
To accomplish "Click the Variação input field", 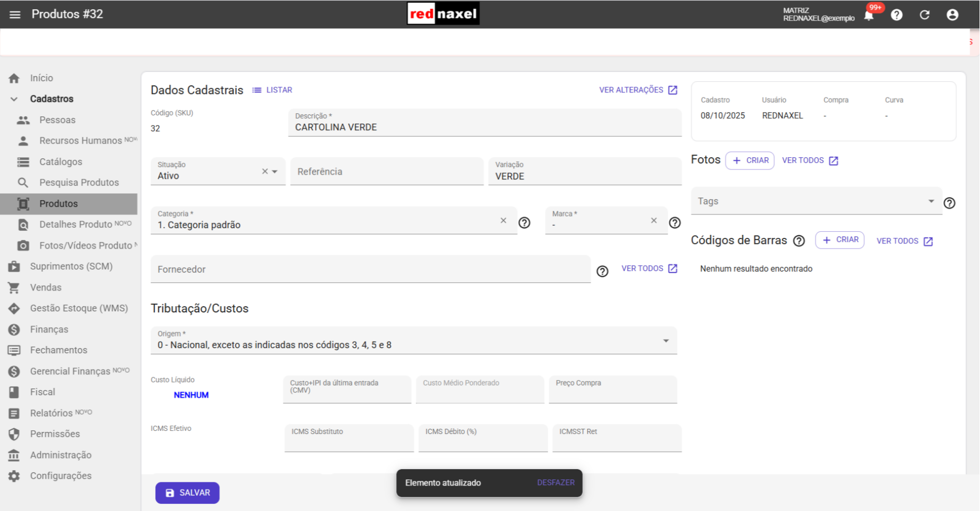I will coord(585,172).
